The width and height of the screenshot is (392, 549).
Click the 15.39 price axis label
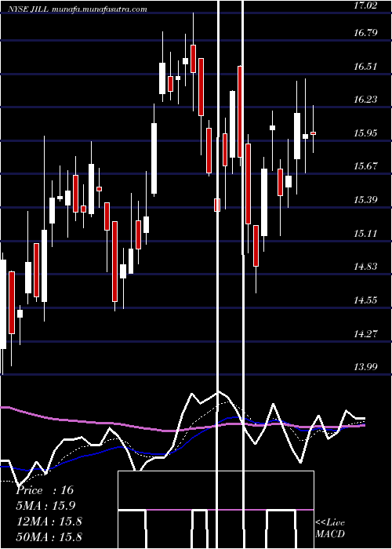coord(366,200)
